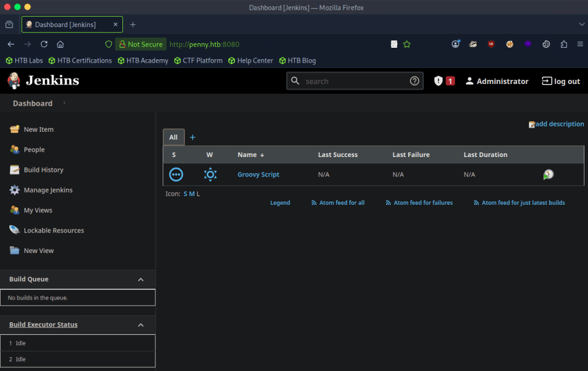
Task: Expand the Dashboard breadcrumb arrow
Action: click(64, 104)
